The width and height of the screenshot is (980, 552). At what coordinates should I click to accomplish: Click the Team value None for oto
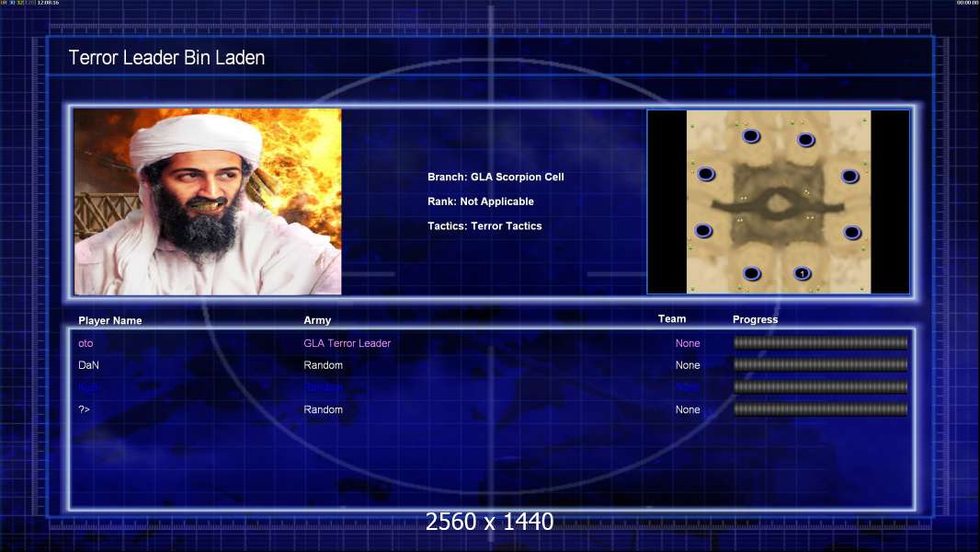pos(688,343)
